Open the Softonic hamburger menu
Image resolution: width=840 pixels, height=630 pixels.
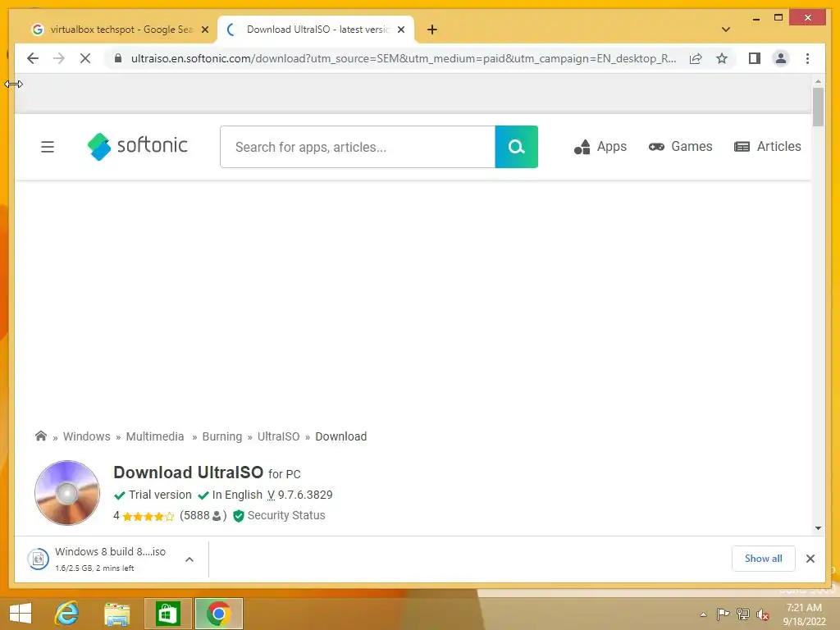48,147
